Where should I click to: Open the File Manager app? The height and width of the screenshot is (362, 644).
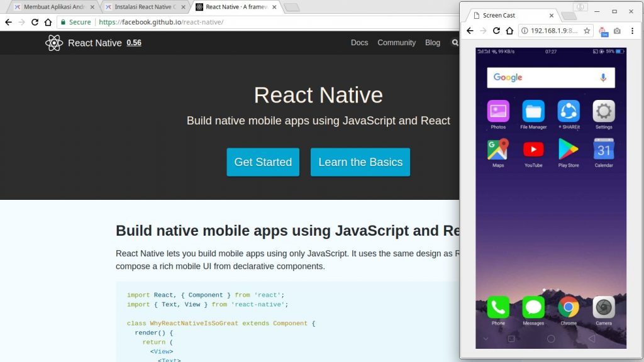pos(533,112)
